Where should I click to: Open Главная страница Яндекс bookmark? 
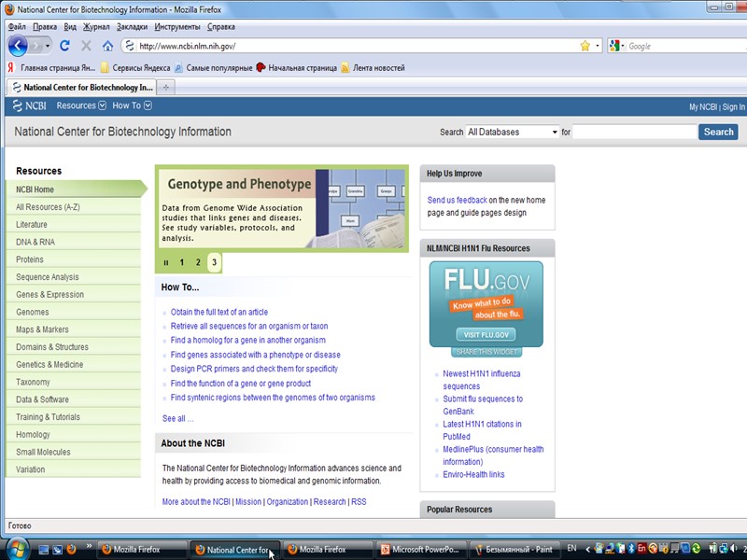click(x=52, y=67)
